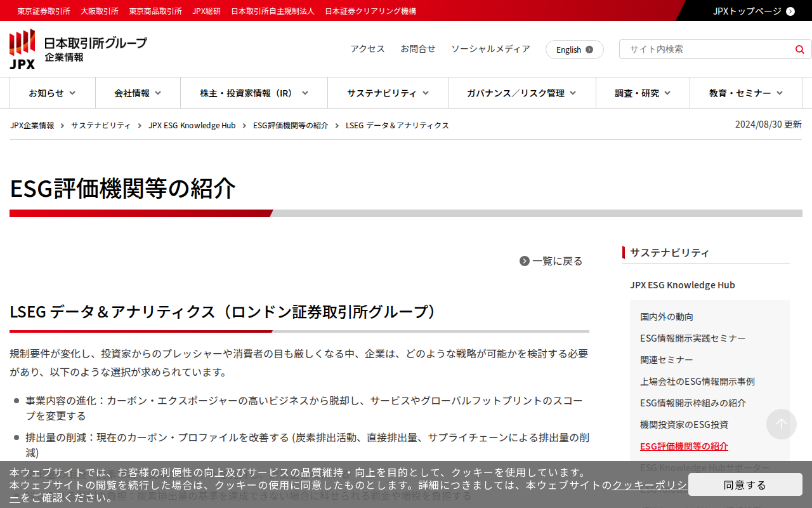Click the scroll-to-top arrow button
Image resolution: width=812 pixels, height=508 pixels.
click(782, 424)
